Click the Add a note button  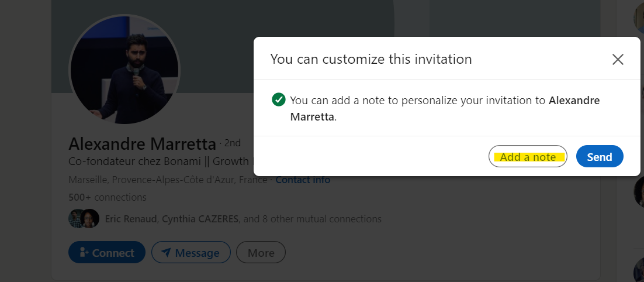[528, 156]
